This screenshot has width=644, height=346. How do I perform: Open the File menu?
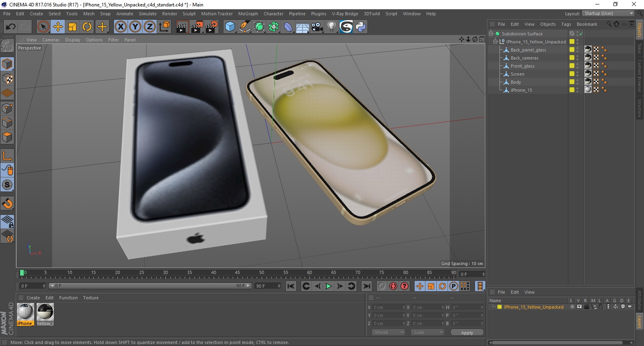click(7, 14)
